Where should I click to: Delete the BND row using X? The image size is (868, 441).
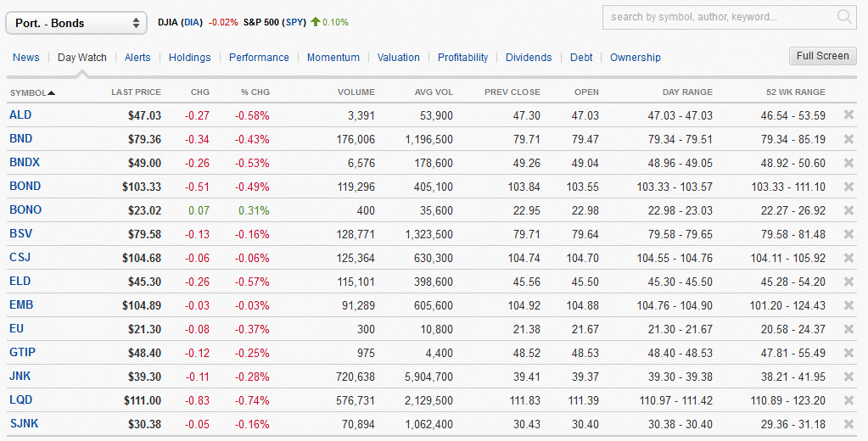pos(848,139)
